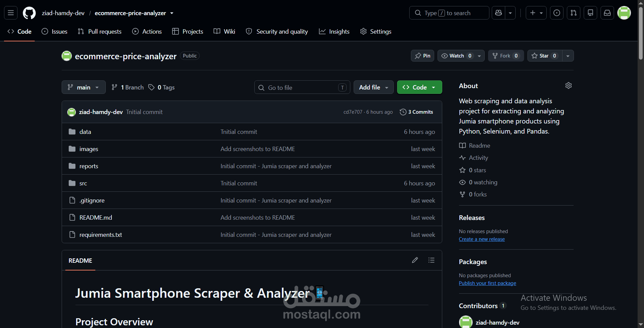Open the Add file dropdown
644x328 pixels.
tap(374, 87)
